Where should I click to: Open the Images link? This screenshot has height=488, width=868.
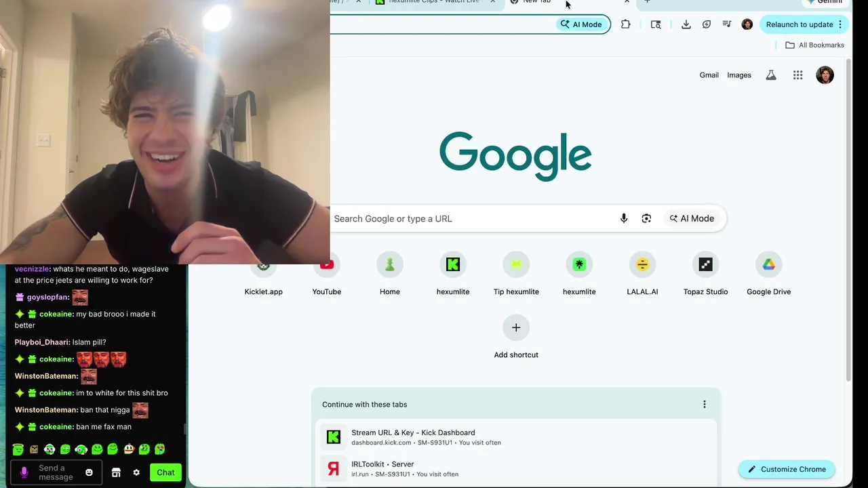[x=739, y=75]
